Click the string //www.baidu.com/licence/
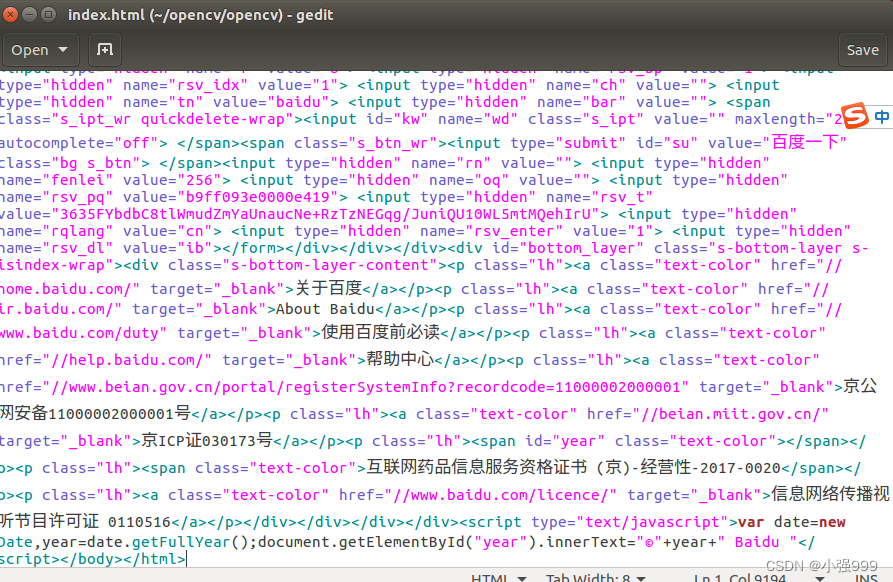Screen dimensions: 893x582 [x=501, y=495]
